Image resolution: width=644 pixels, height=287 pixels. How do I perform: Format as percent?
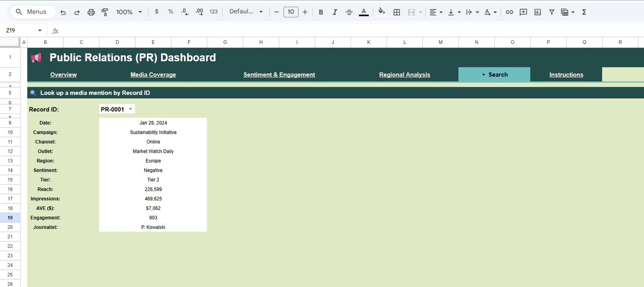(x=171, y=12)
